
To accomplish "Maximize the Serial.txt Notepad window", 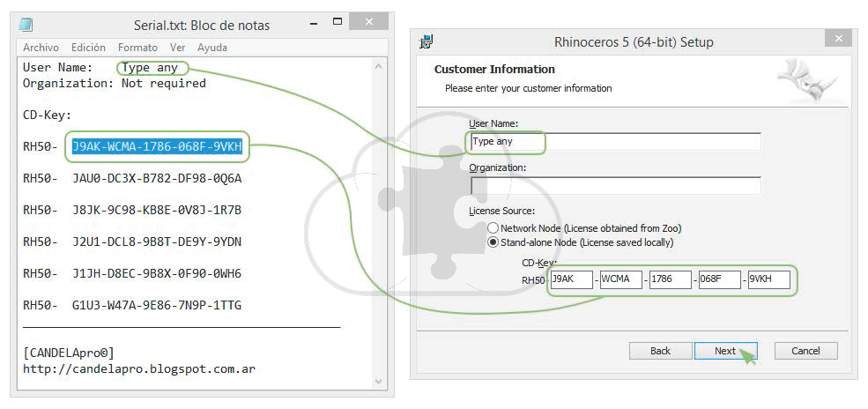I will (x=338, y=22).
